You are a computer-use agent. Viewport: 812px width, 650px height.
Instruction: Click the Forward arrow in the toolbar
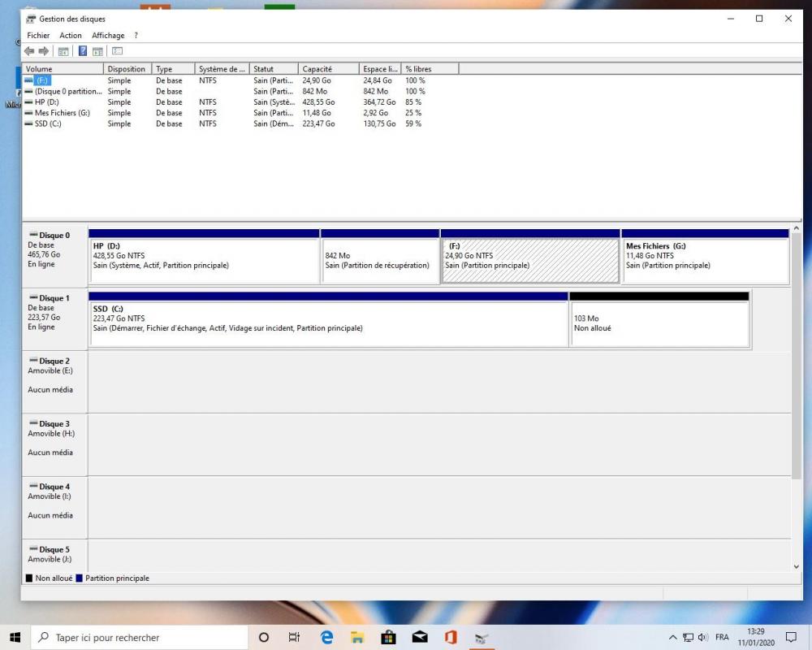[x=44, y=51]
